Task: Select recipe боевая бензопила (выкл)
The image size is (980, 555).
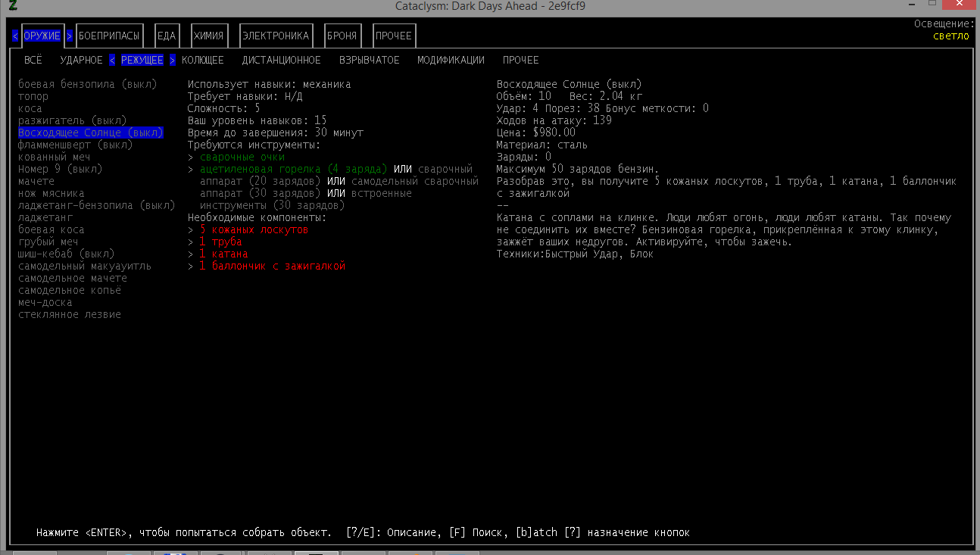Action: pyautogui.click(x=88, y=84)
